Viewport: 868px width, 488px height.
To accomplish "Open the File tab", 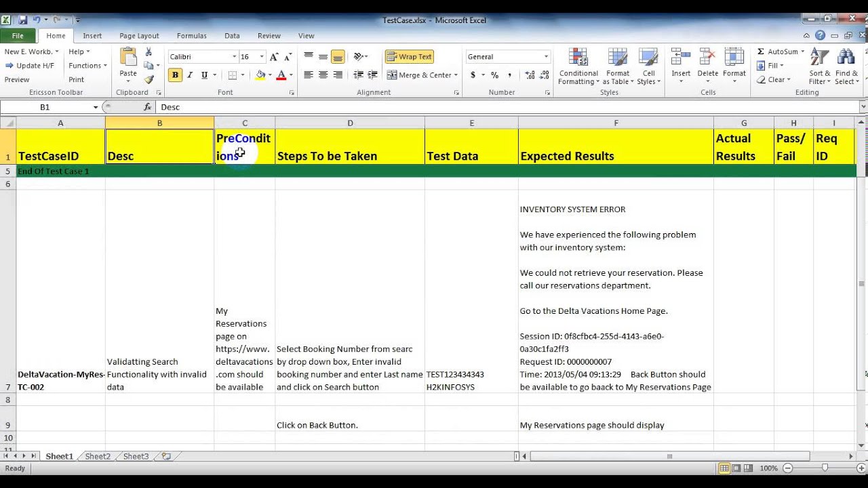I will pos(18,36).
